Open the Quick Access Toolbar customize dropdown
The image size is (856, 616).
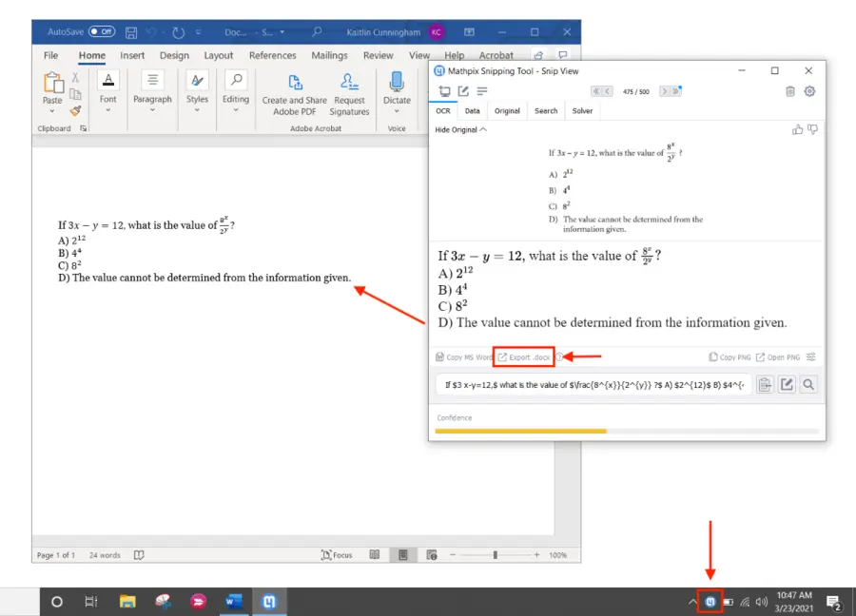click(198, 32)
